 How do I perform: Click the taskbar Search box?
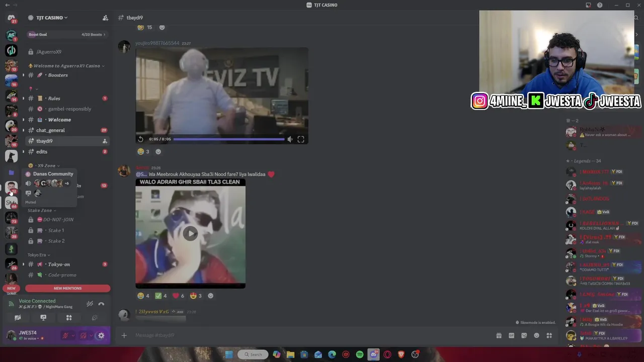(x=253, y=354)
